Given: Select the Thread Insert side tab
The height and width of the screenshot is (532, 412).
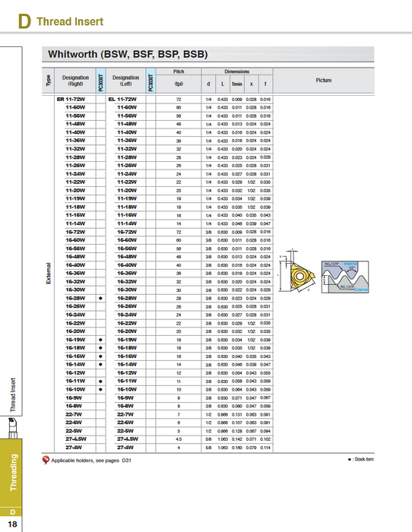Looking at the screenshot, I should tap(13, 395).
